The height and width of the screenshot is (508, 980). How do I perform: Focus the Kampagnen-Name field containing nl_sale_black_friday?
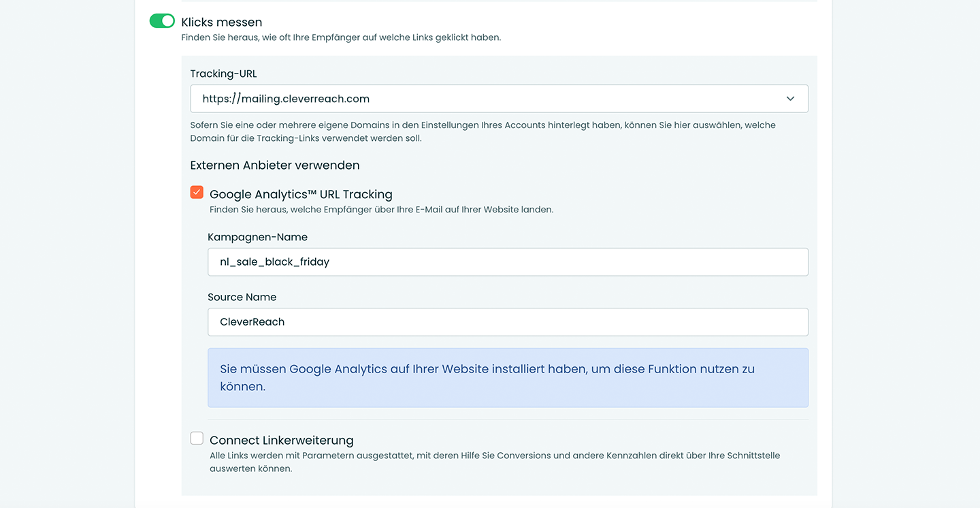507,262
